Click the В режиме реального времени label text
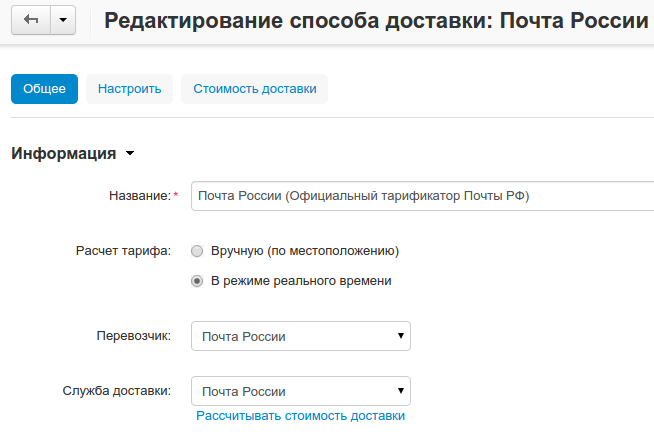654x441 pixels. click(300, 281)
